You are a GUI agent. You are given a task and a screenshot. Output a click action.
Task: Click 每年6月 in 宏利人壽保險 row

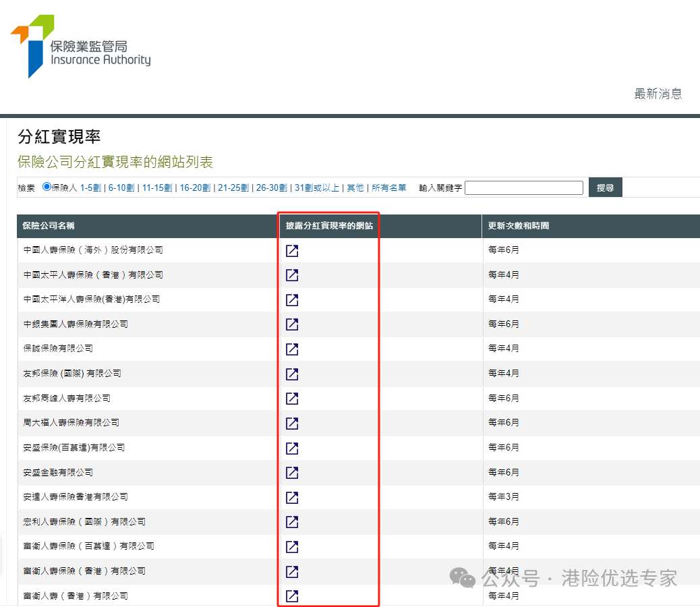[504, 522]
